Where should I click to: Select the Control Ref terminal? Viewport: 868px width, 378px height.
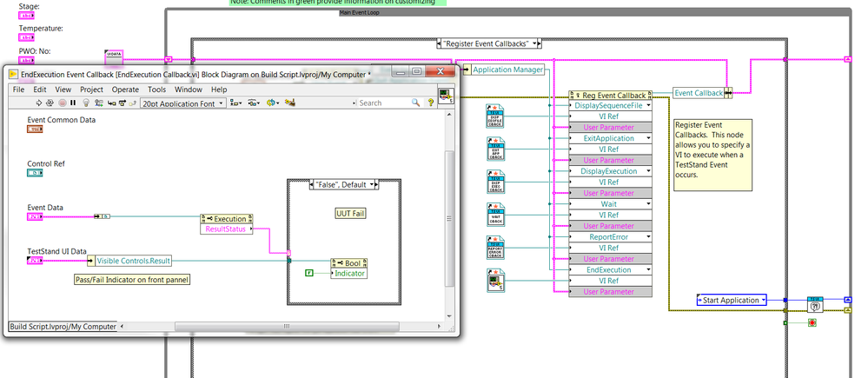coord(35,173)
